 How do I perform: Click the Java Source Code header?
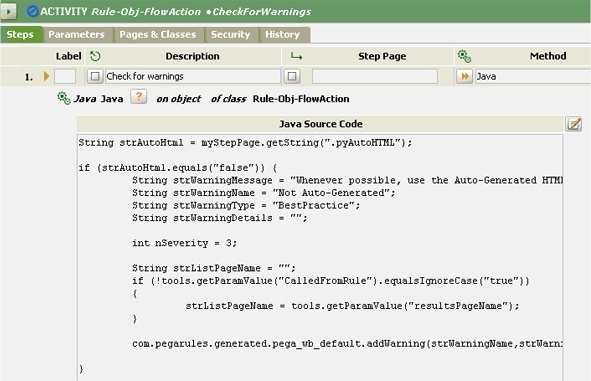point(320,124)
